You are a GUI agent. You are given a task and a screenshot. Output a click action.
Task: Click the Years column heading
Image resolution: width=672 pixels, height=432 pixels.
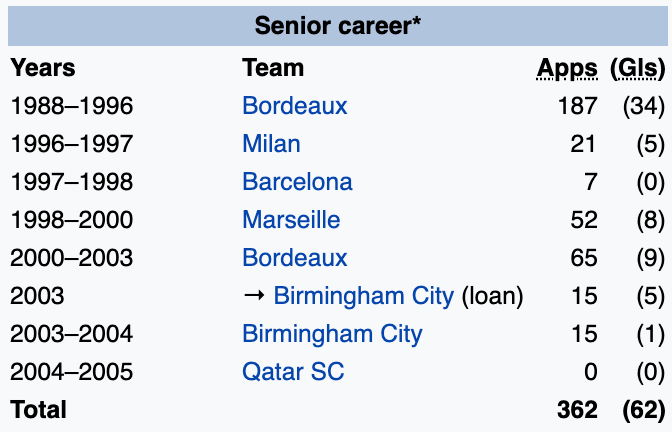pos(43,68)
